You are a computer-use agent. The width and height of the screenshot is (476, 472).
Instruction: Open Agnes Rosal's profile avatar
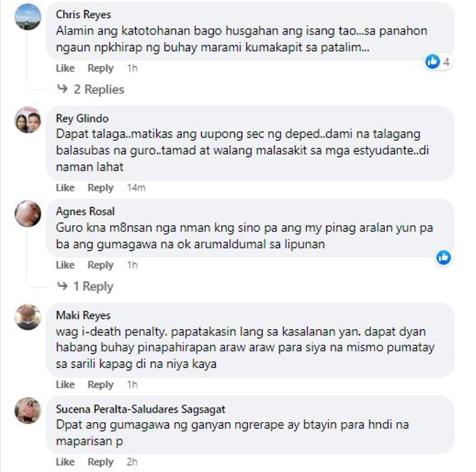click(x=28, y=213)
